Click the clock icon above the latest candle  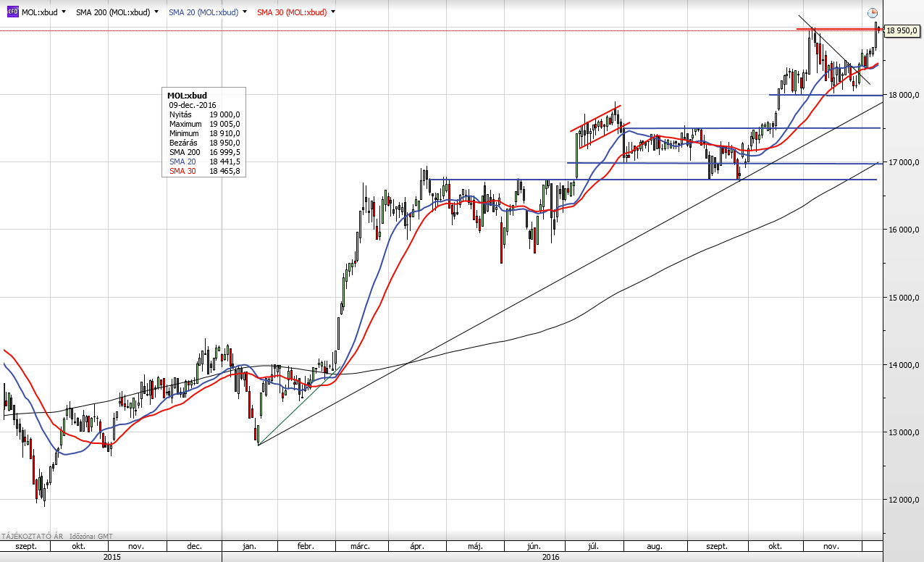coord(873,12)
